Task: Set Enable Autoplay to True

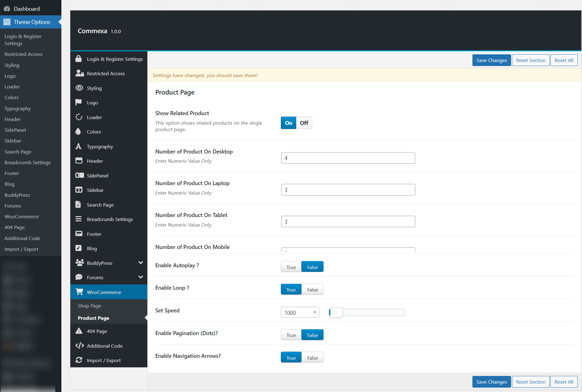Action: pyautogui.click(x=291, y=267)
